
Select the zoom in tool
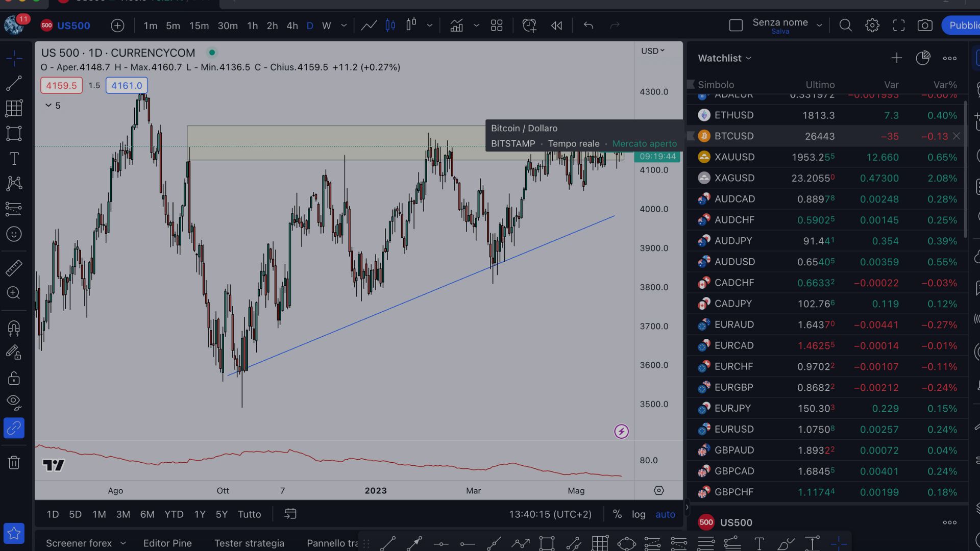(14, 293)
